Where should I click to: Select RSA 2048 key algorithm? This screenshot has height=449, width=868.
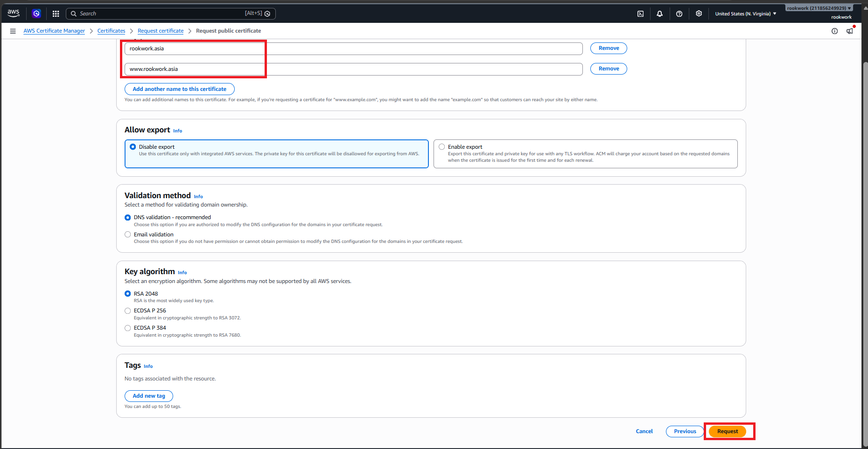128,294
